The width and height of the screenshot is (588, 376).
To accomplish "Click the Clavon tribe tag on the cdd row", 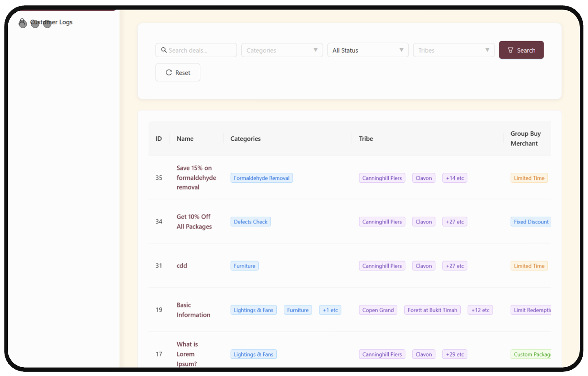I will pos(423,266).
